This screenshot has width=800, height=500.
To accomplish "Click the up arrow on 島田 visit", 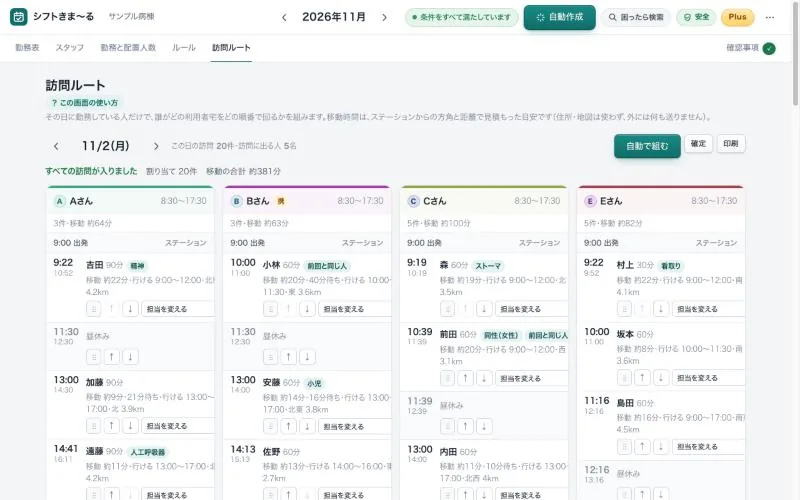I will point(642,446).
